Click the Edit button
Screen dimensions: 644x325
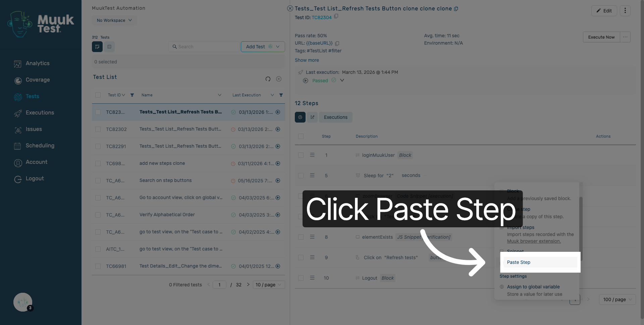[604, 11]
